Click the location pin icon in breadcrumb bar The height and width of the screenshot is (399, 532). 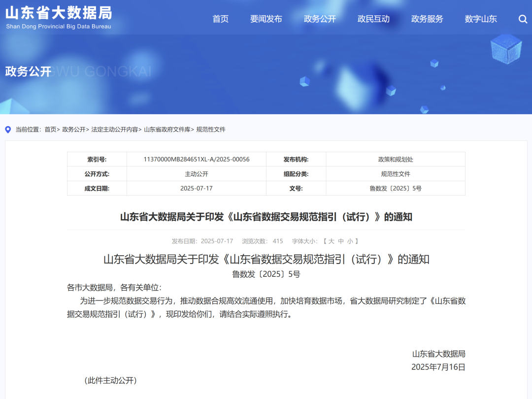tap(7, 130)
